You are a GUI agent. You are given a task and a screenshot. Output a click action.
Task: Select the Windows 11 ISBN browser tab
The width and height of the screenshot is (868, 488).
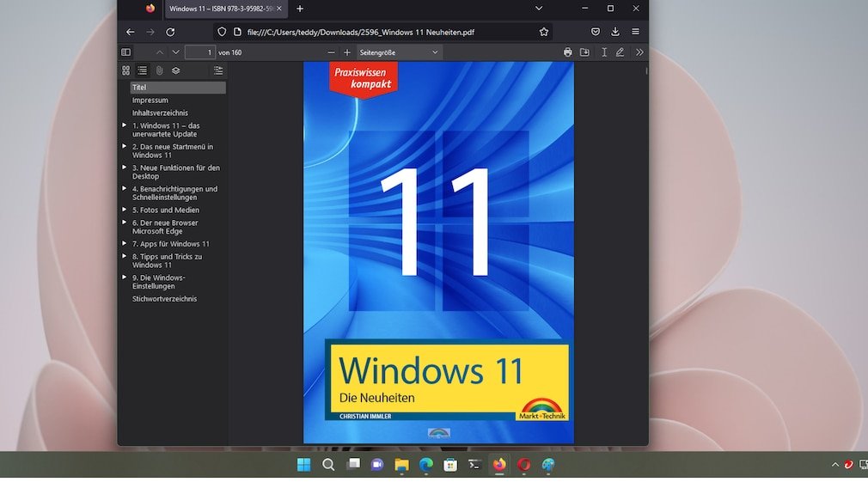[x=222, y=9]
